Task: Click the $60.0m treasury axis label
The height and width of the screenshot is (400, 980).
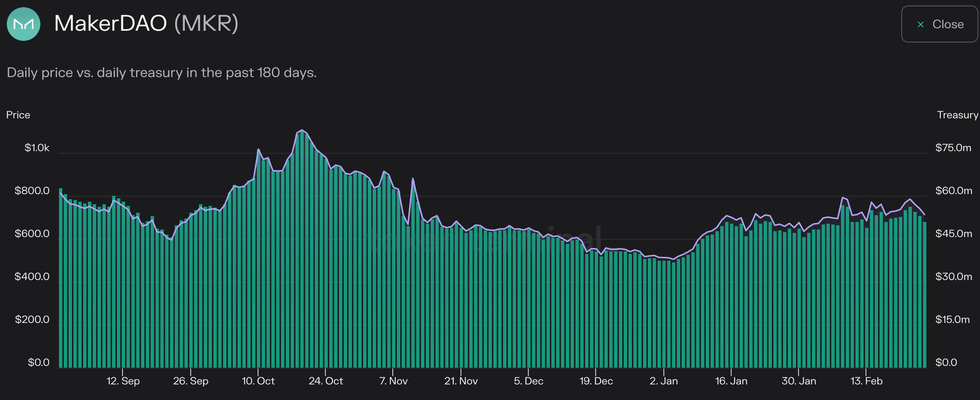Action: (953, 191)
